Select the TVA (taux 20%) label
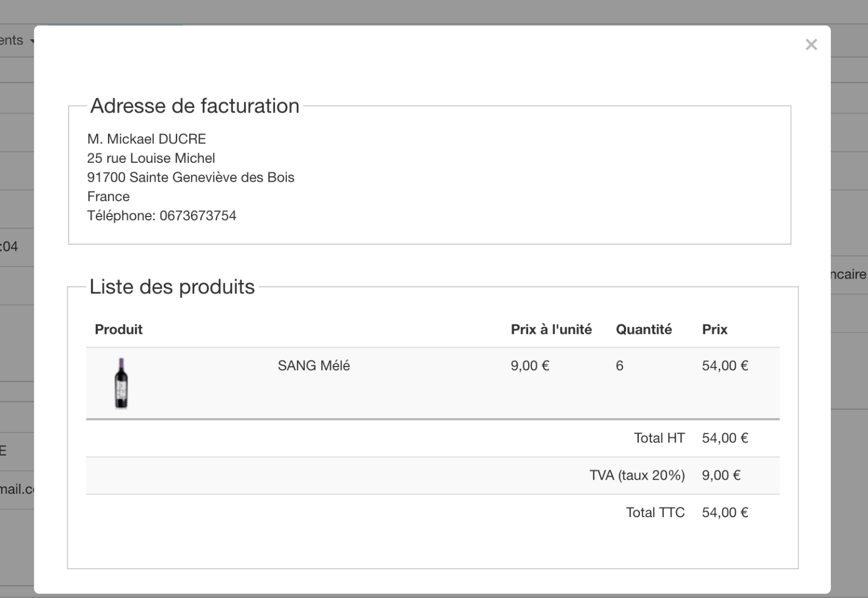This screenshot has width=868, height=598. coord(637,475)
